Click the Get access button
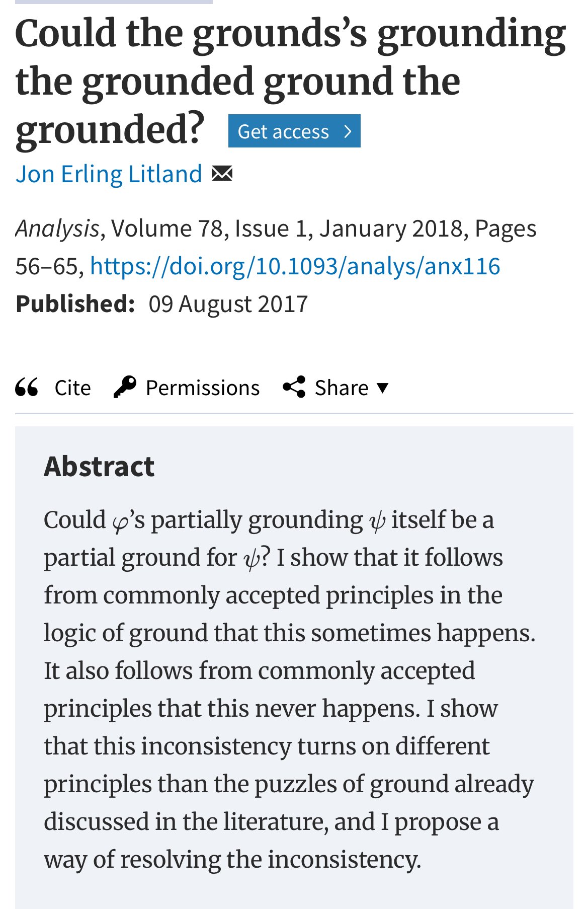Image resolution: width=588 pixels, height=909 pixels. [x=294, y=131]
